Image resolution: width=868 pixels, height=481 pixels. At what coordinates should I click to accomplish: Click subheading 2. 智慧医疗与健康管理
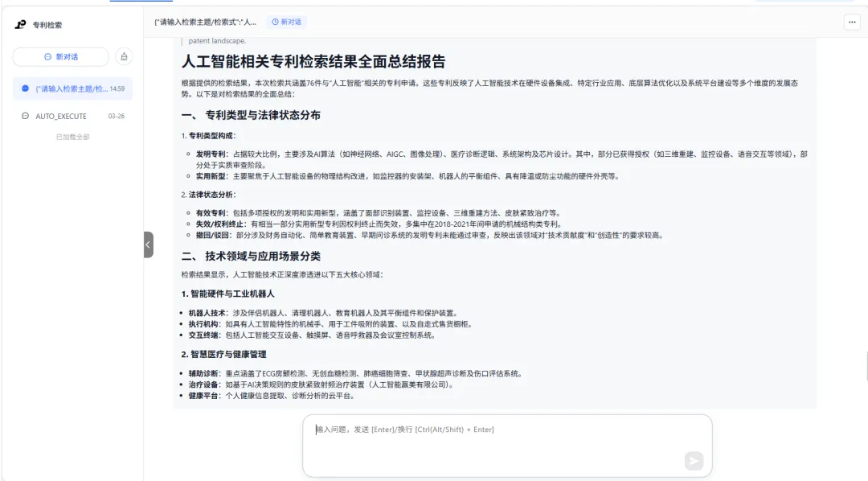click(223, 354)
